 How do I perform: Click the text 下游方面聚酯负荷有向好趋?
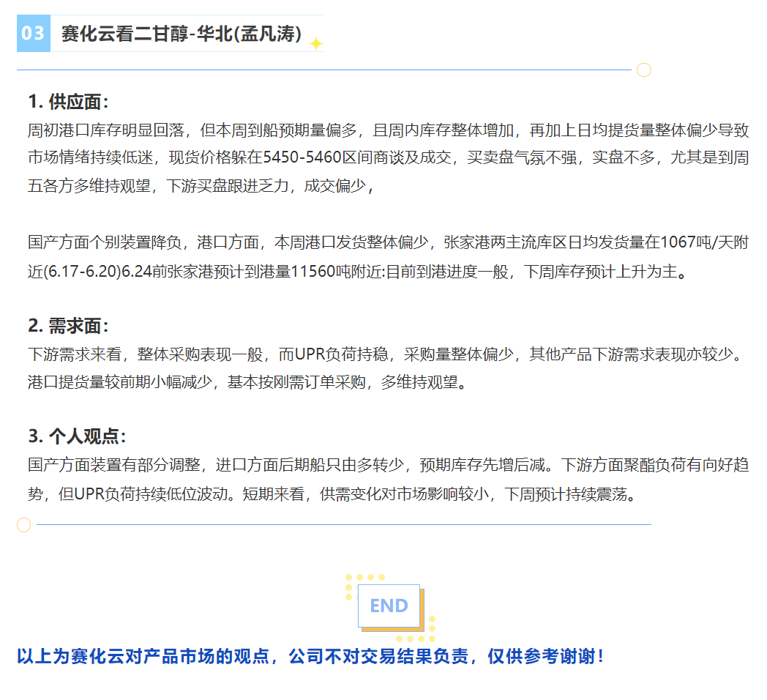click(654, 464)
